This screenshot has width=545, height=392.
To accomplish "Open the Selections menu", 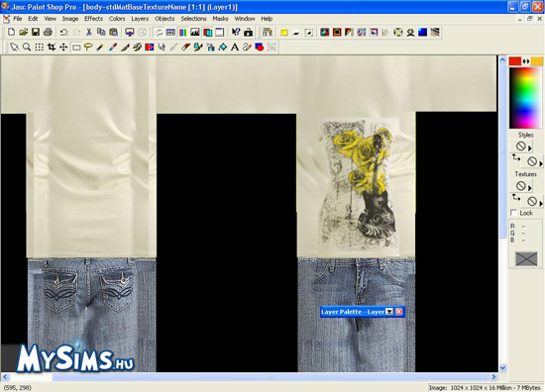I will [x=193, y=19].
